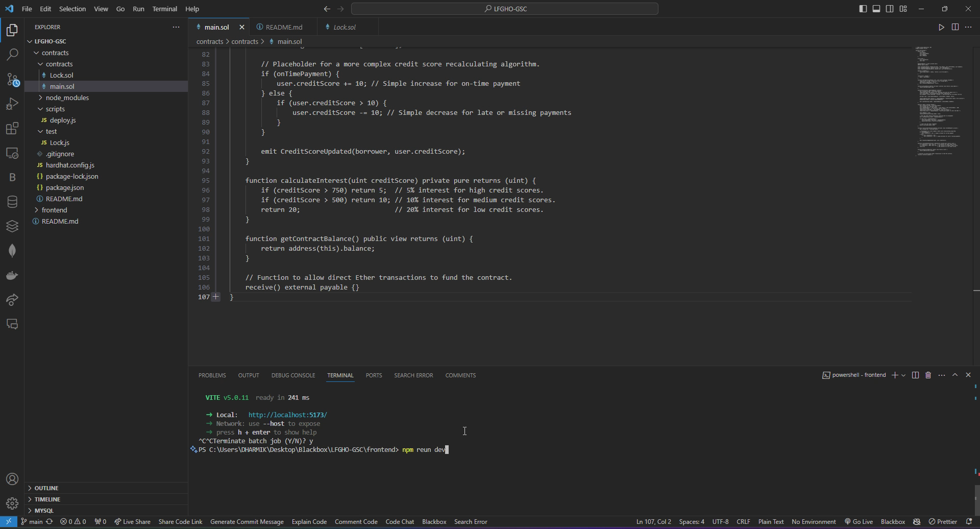Click Ln 107, Col 2 cursor position
The width and height of the screenshot is (980, 529).
(x=653, y=522)
